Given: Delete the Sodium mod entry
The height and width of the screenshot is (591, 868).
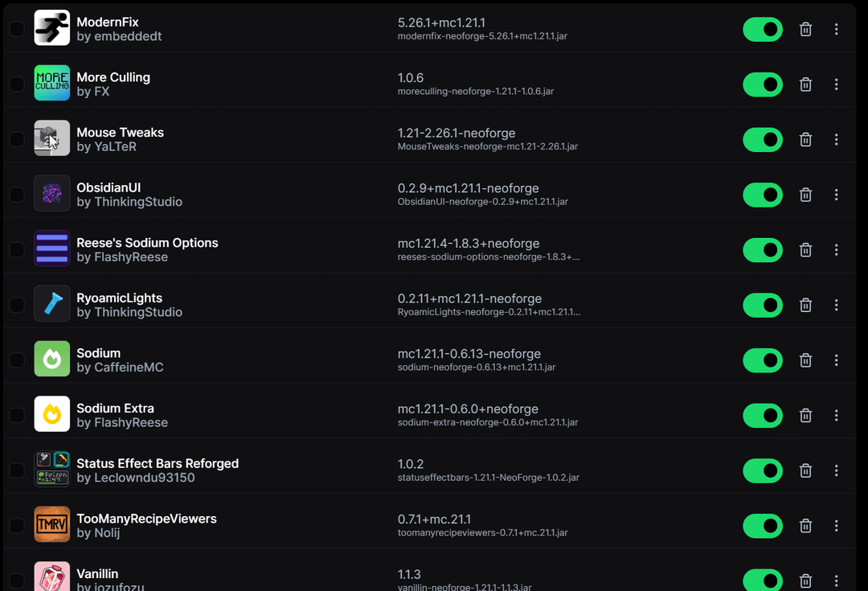Looking at the screenshot, I should 805,360.
